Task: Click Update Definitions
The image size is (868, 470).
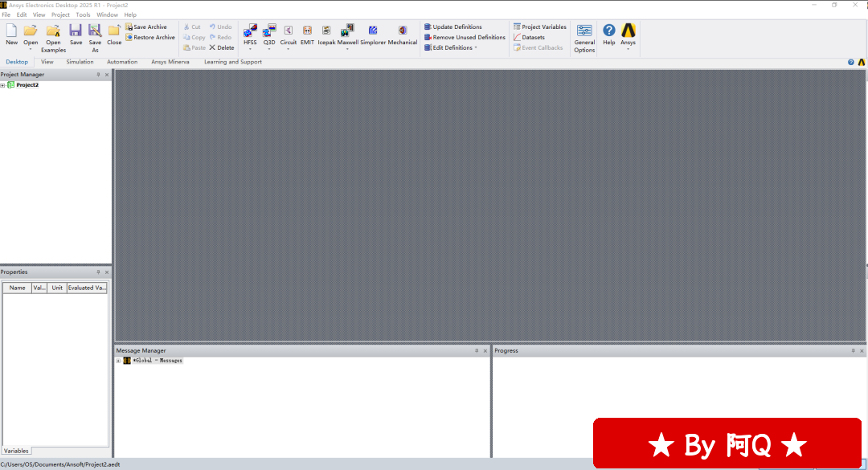Action: click(x=452, y=27)
